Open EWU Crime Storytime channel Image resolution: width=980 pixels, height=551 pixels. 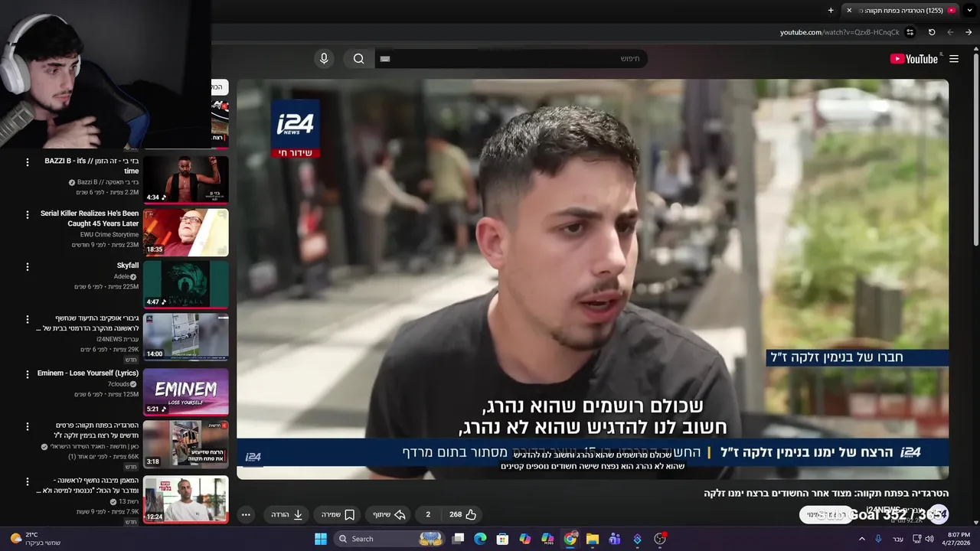109,234
